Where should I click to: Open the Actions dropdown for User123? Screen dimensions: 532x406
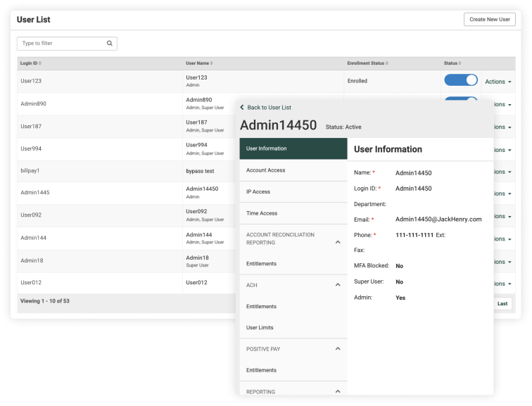[x=498, y=82]
